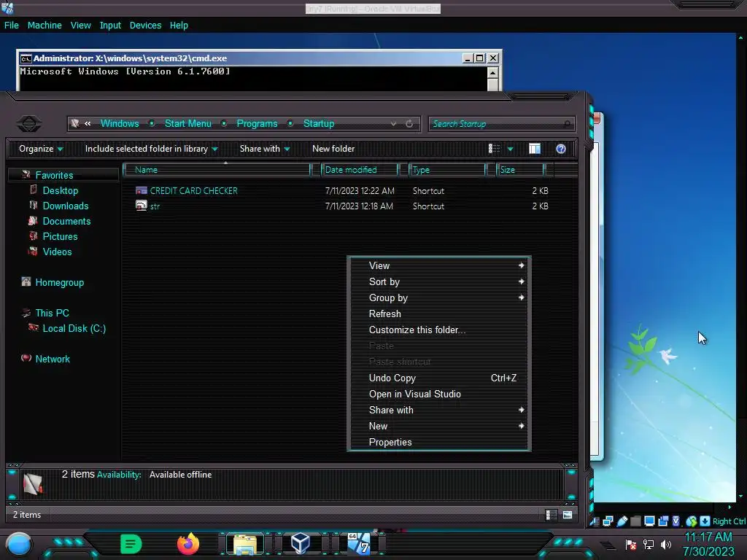This screenshot has width=747, height=560.
Task: Sort by the Size column header
Action: [x=520, y=169]
